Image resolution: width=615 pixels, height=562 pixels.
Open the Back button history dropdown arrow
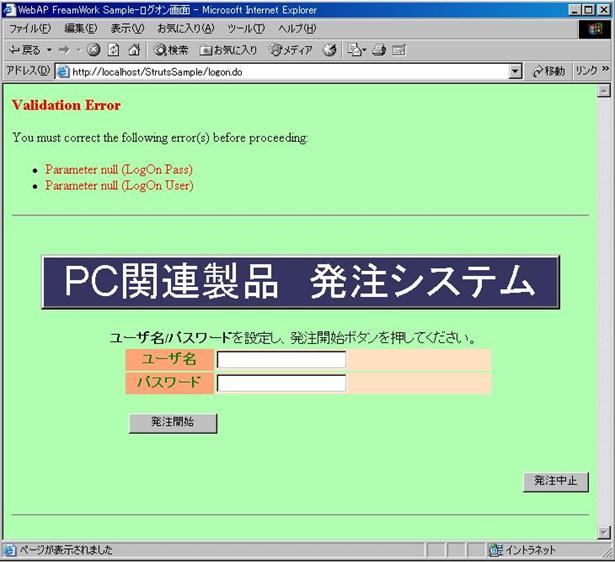(x=48, y=49)
